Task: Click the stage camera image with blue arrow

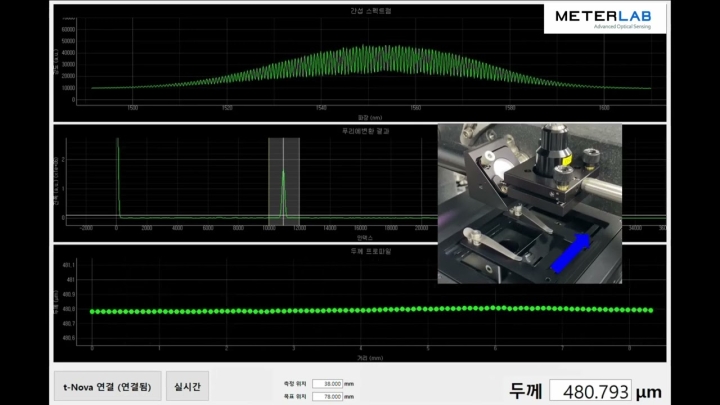Action: point(529,203)
